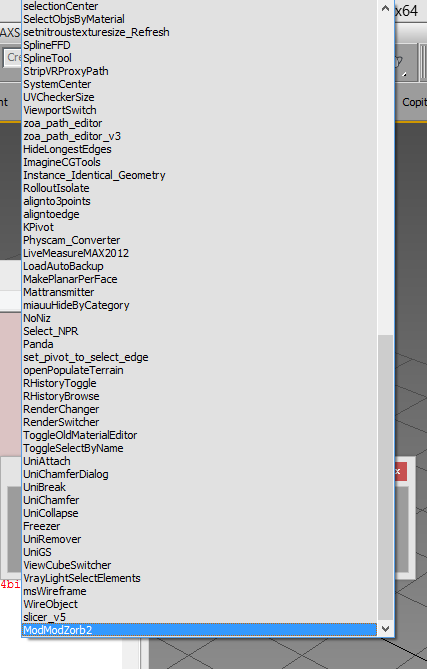Viewport: 427px width, 669px height.
Task: Choose openPopulateTerrain entry
Action: point(199,370)
